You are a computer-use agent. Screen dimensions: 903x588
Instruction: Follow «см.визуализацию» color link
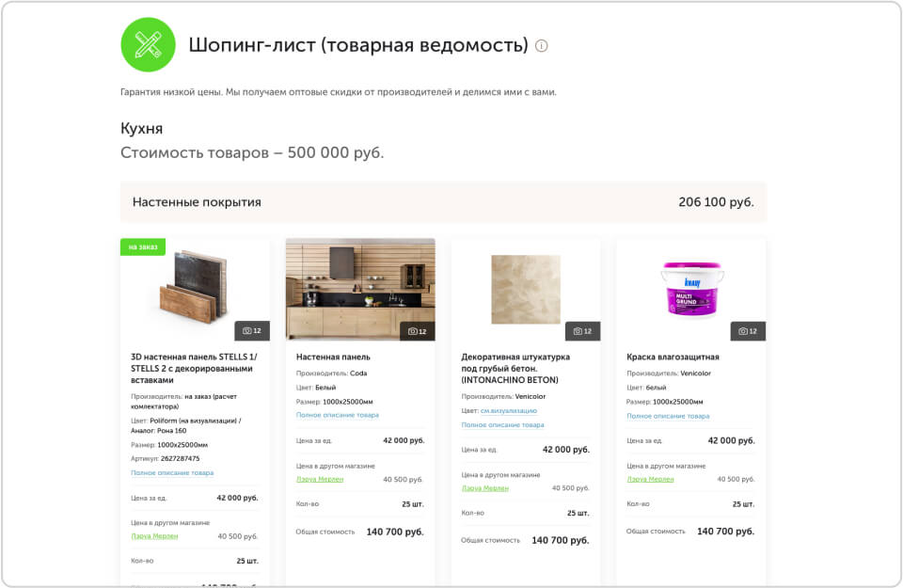509,410
